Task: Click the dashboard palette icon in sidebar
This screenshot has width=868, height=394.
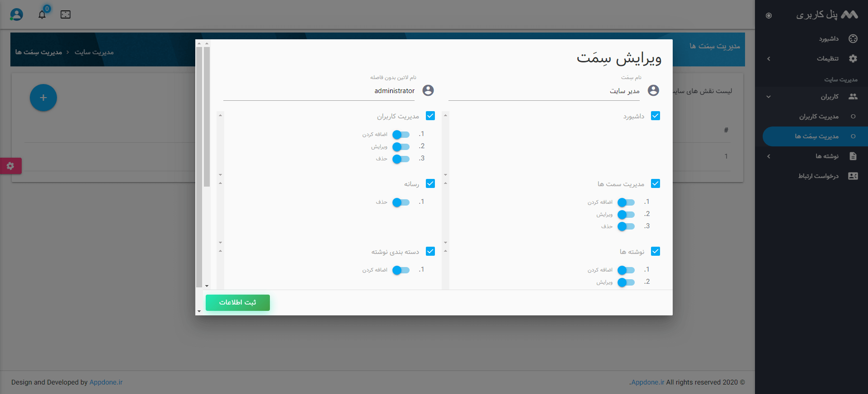Action: pos(853,38)
